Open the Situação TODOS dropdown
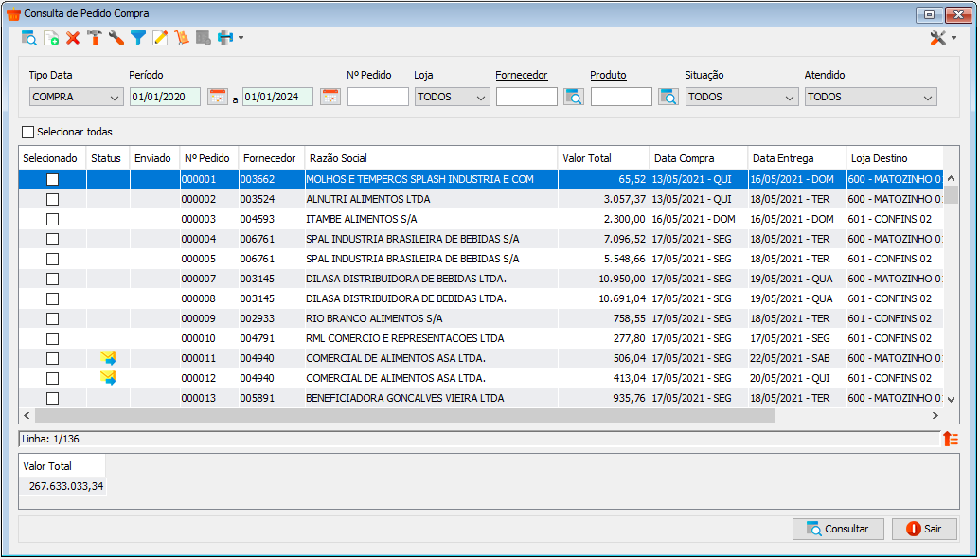This screenshot has width=980, height=559. pyautogui.click(x=742, y=97)
